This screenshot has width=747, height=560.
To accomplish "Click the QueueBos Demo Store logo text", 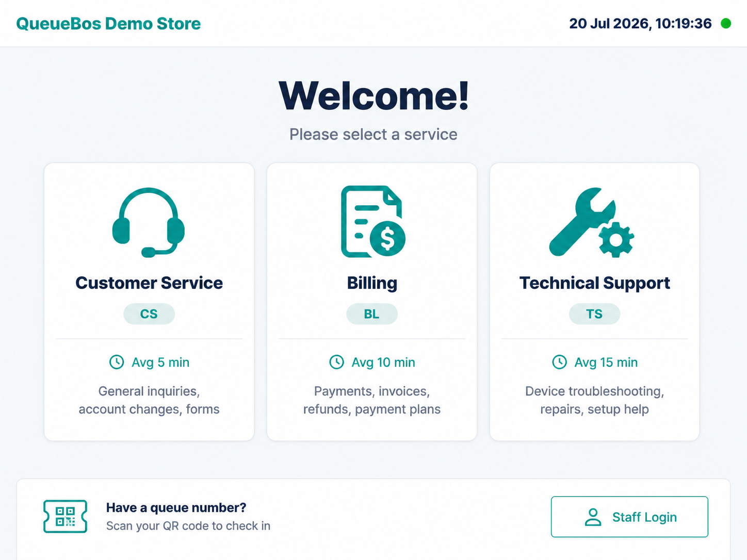I will [108, 24].
